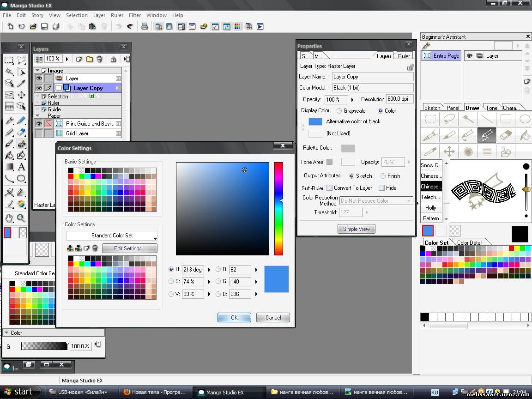532x399 pixels.
Task: Lock the layer with padlock icon
Action: pos(113,59)
